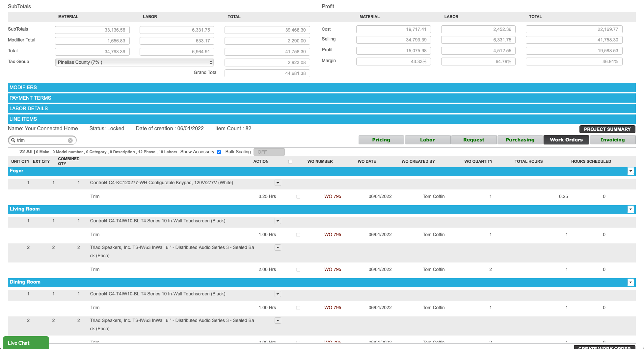Open action menu for the Triad Speakers item
This screenshot has width=644, height=349.
click(278, 247)
